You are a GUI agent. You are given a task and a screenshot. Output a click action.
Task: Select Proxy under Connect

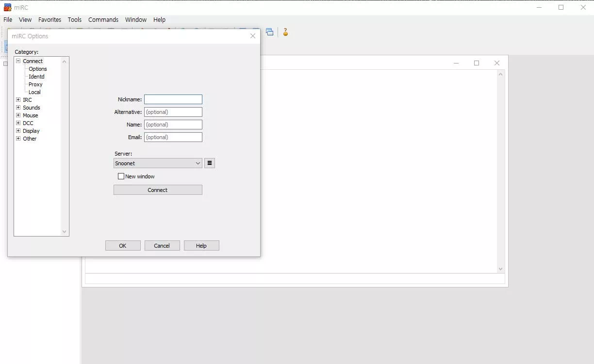35,84
